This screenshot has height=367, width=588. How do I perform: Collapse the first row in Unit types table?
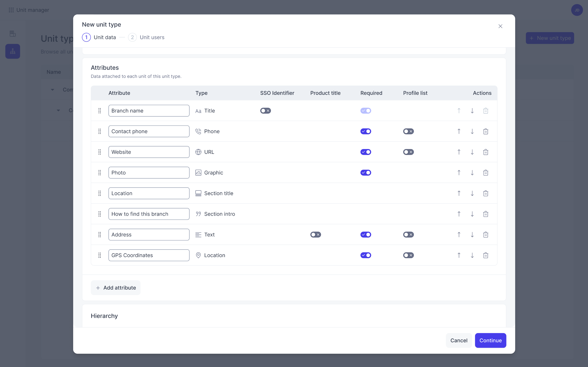click(x=52, y=90)
